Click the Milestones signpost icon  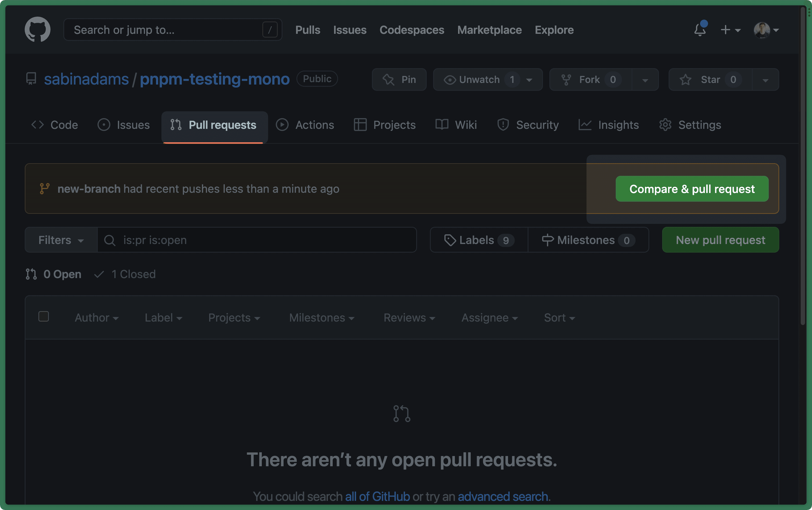click(548, 240)
